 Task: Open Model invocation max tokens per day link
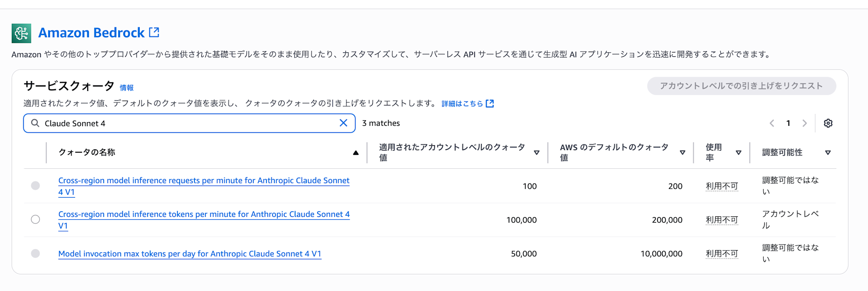click(190, 254)
